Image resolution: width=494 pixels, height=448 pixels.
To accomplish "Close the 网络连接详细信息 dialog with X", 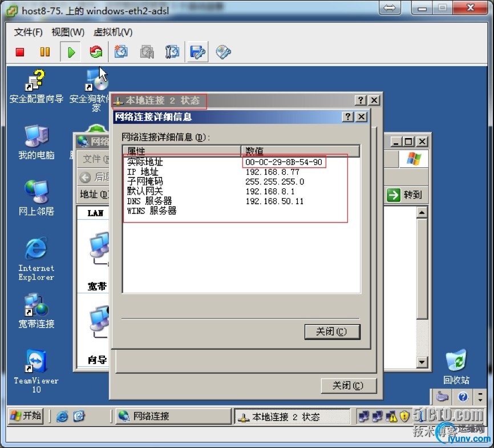I will [362, 117].
